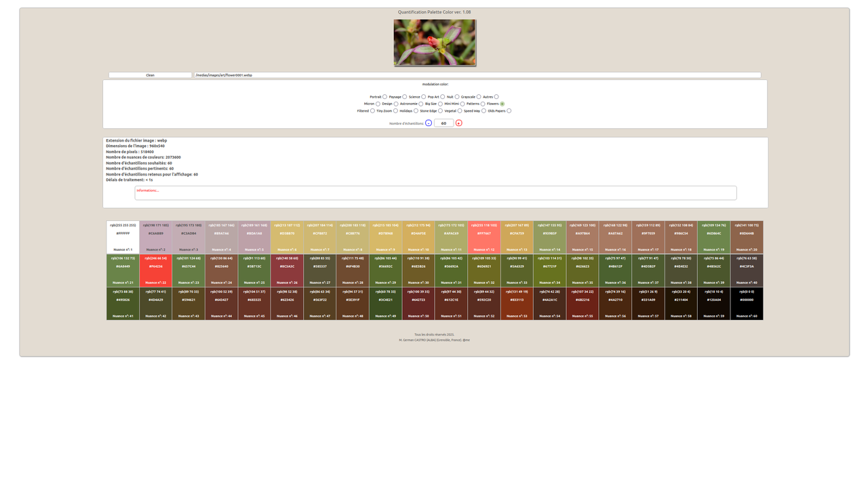868x488 pixels.
Task: Click the white #FFFFFF swatch, Nuance 1
Action: click(123, 237)
